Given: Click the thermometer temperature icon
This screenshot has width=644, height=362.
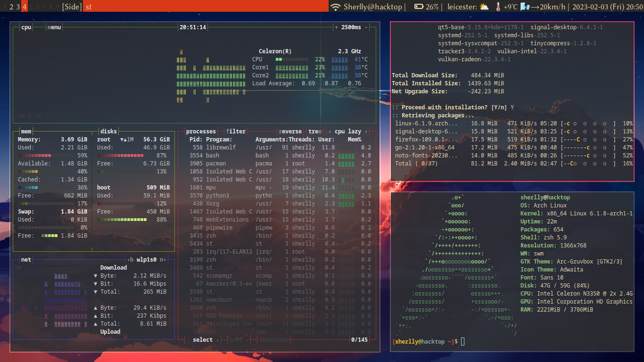Looking at the screenshot, I should coord(498,7).
